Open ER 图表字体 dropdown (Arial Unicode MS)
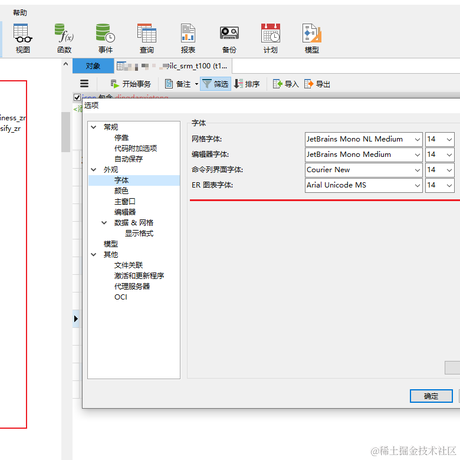Image resolution: width=460 pixels, height=460 pixels. tap(364, 185)
